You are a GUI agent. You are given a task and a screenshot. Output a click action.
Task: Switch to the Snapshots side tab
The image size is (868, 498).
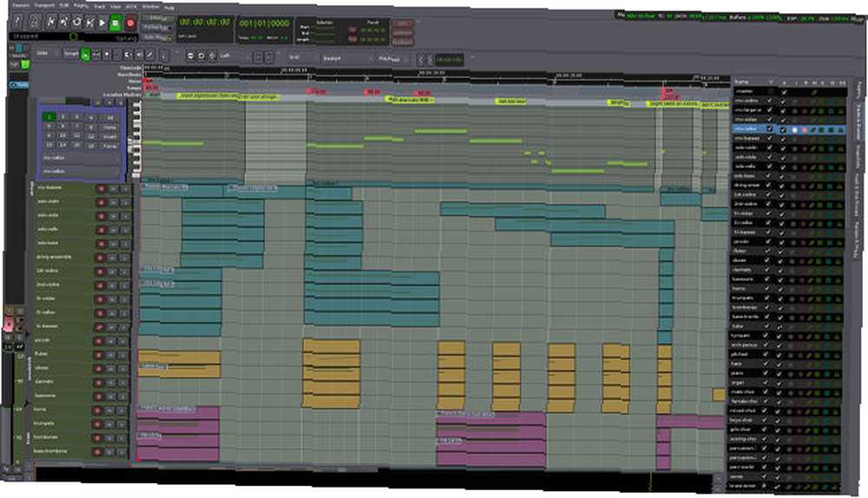(858, 158)
